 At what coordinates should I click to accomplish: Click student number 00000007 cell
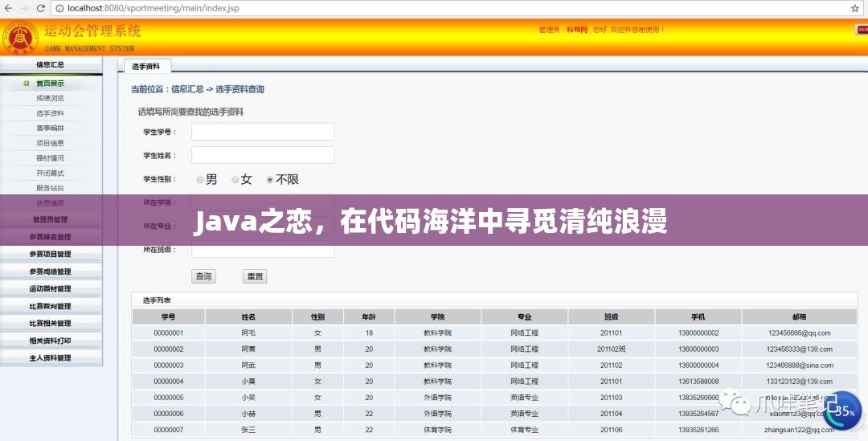[x=169, y=430]
